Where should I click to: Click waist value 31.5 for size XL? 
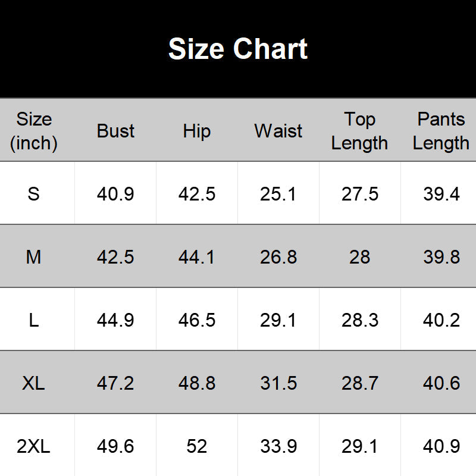(278, 383)
